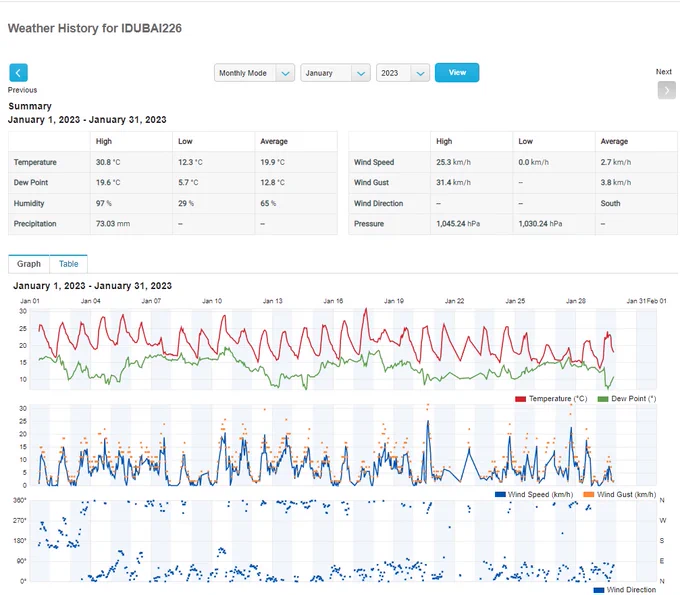Open the January month dropdown
The image size is (680, 595).
335,73
